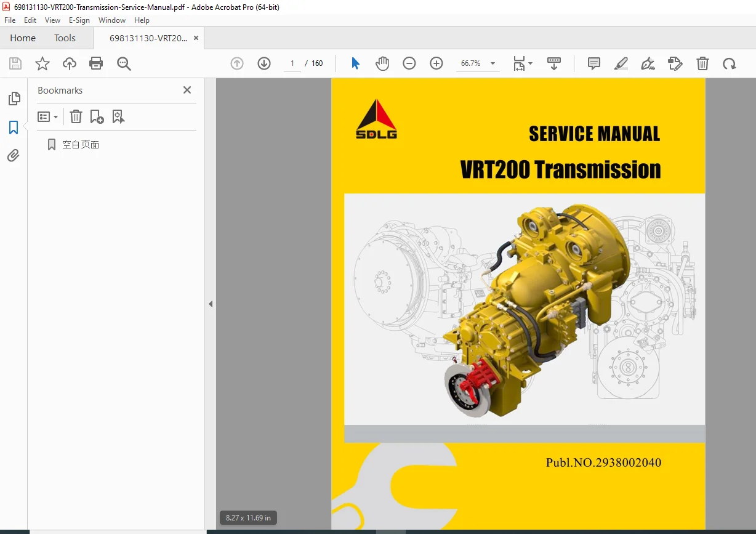Add file to starred with star icon
756x534 pixels.
[x=42, y=63]
